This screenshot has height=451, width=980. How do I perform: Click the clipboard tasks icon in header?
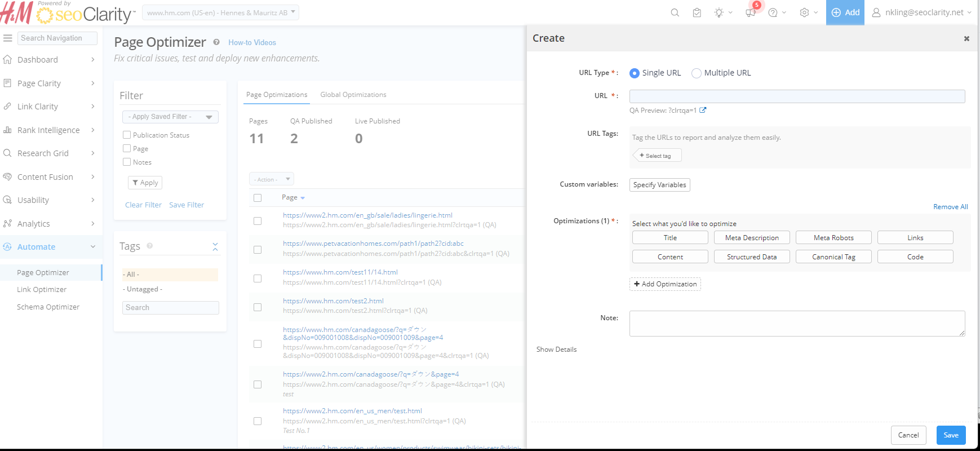(697, 12)
